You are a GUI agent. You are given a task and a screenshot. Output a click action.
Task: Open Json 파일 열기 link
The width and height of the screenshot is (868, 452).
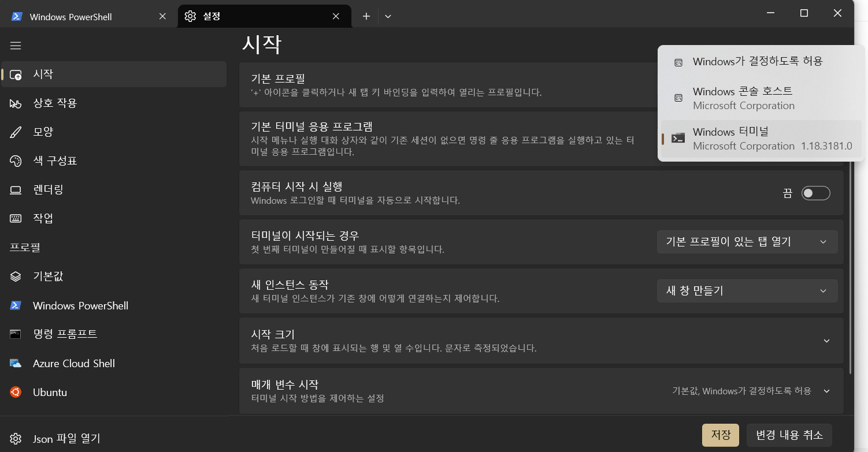[114, 439]
